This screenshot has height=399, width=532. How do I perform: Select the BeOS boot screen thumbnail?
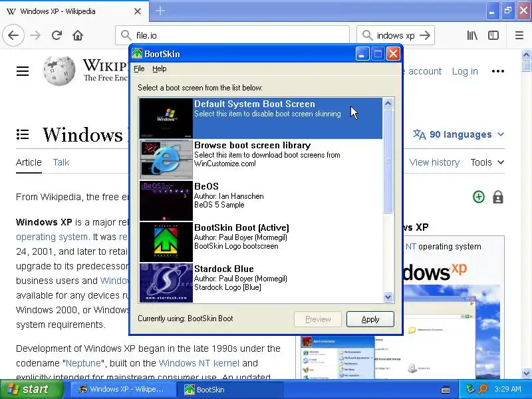(x=166, y=201)
